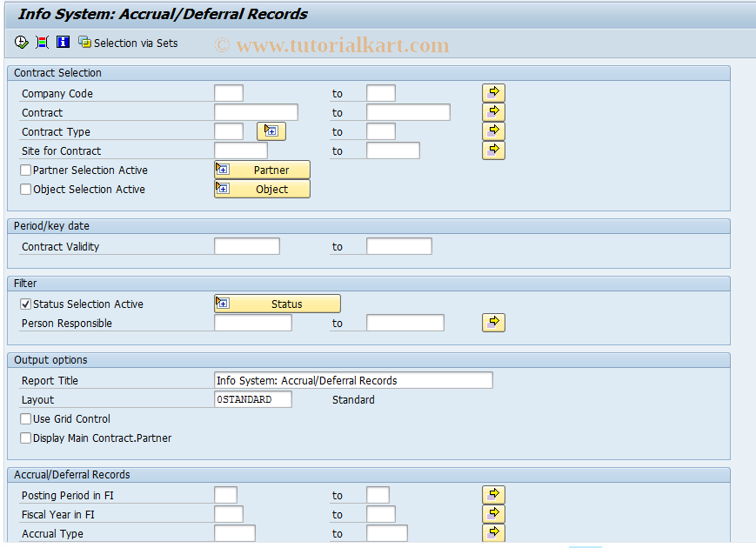Uncheck Status Selection Active checkbox
The height and width of the screenshot is (548, 756).
[25, 304]
